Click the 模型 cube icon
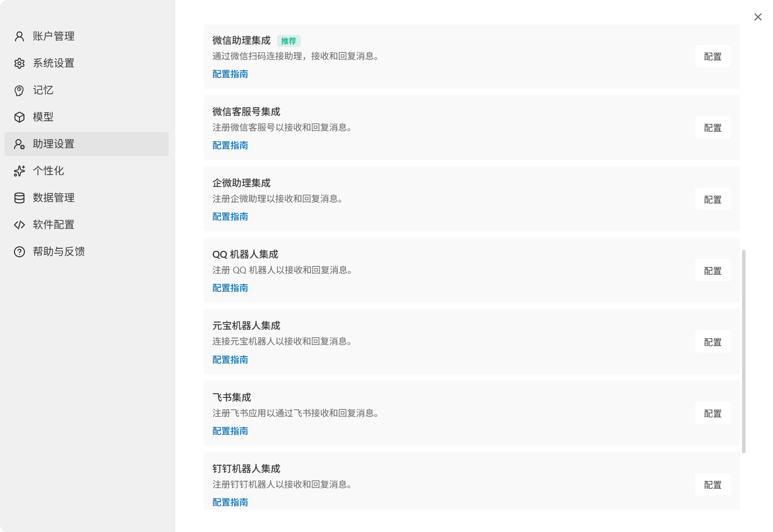 click(19, 117)
